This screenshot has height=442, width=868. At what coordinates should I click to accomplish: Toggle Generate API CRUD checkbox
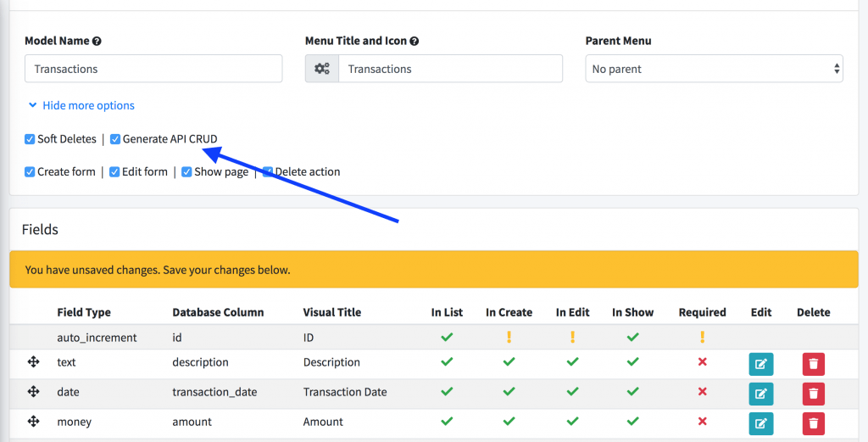[115, 139]
